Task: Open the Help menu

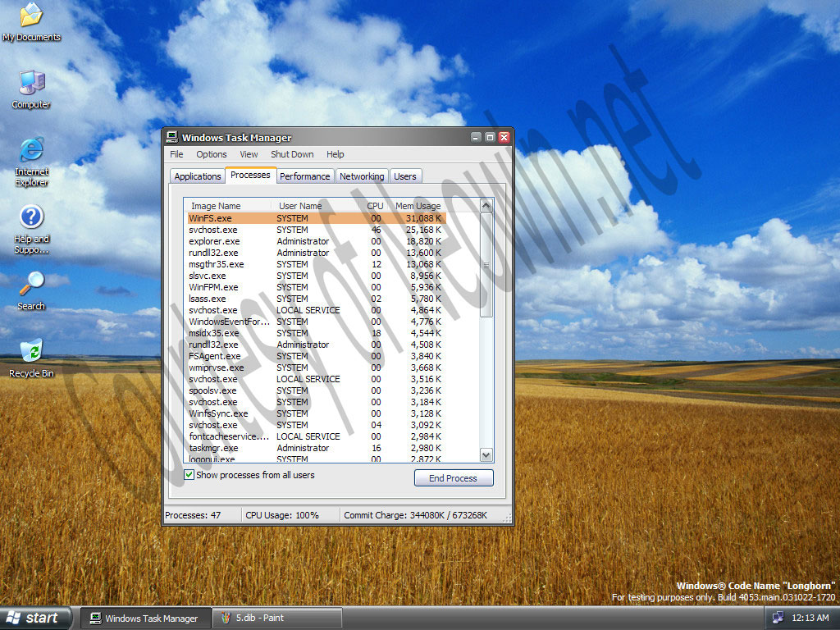Action: pyautogui.click(x=336, y=154)
